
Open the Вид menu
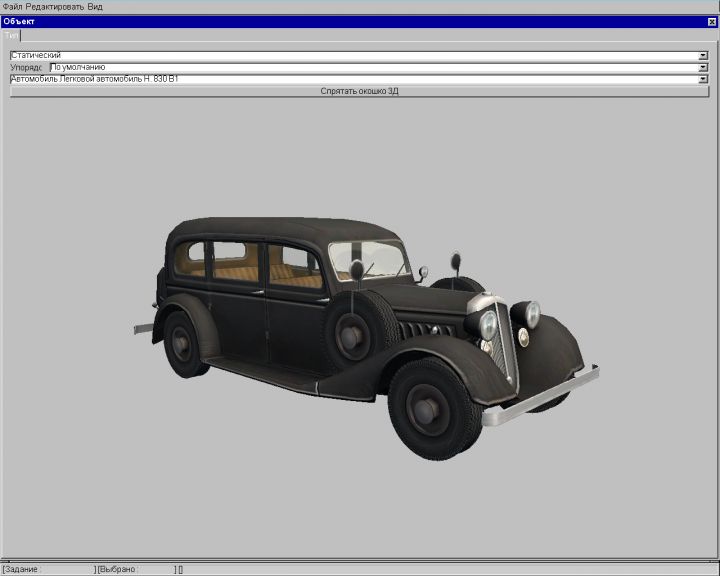[x=95, y=6]
